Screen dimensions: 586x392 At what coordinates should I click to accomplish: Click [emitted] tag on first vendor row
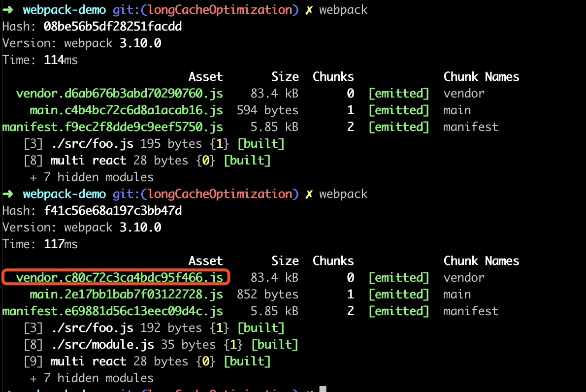[399, 94]
